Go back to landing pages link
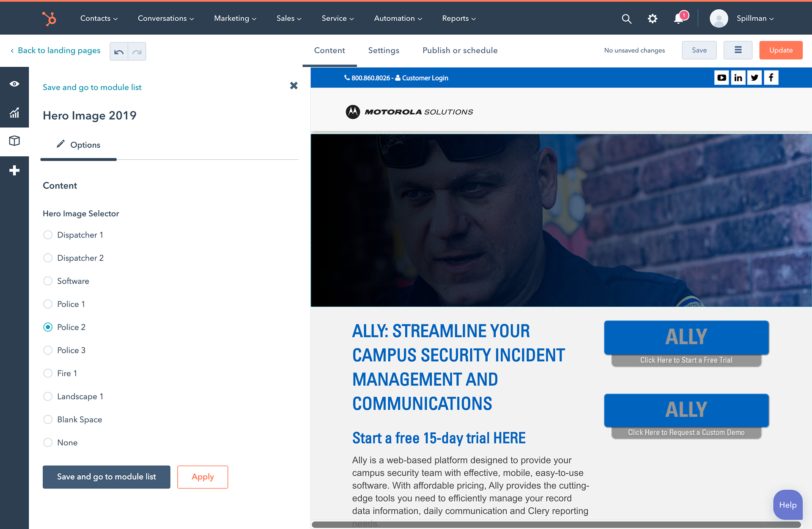The image size is (812, 529). 59,51
